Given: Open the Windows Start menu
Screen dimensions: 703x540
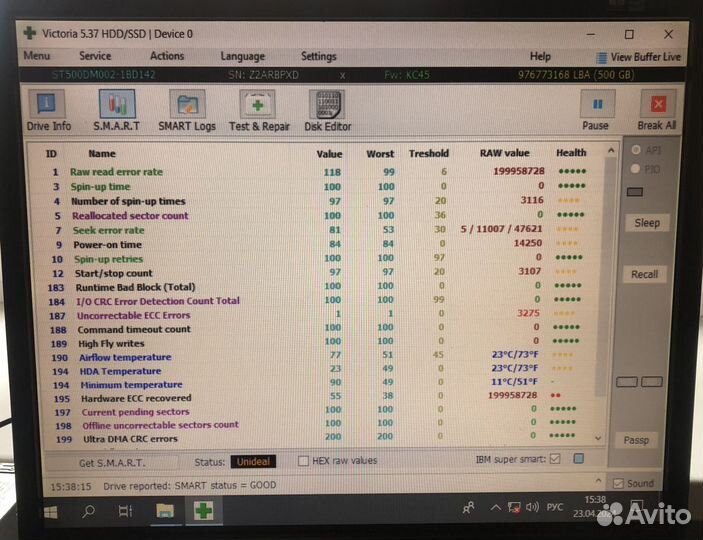Looking at the screenshot, I should 49,511.
